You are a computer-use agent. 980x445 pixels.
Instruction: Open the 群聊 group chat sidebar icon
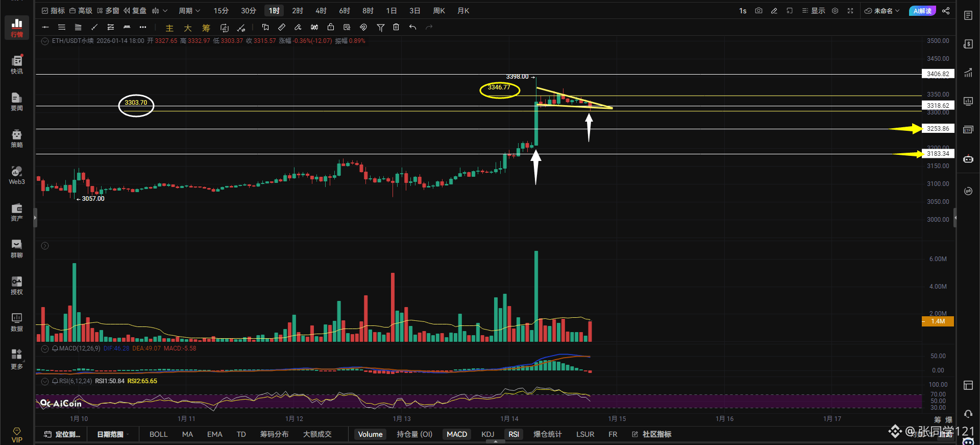(17, 248)
